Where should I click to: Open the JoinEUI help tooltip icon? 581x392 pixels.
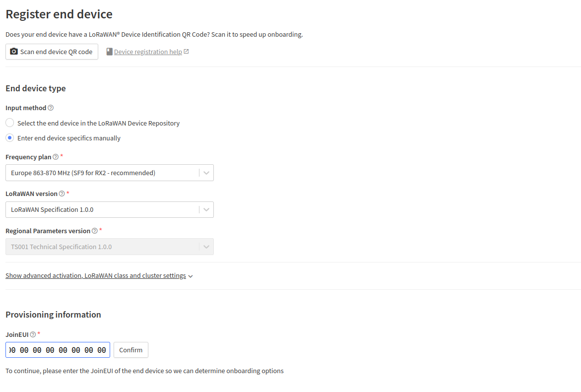33,334
